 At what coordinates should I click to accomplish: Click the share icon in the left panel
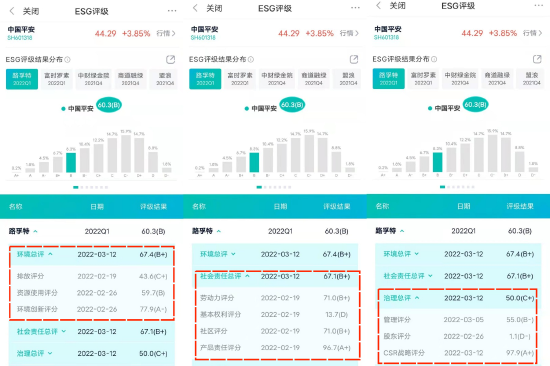click(x=170, y=59)
